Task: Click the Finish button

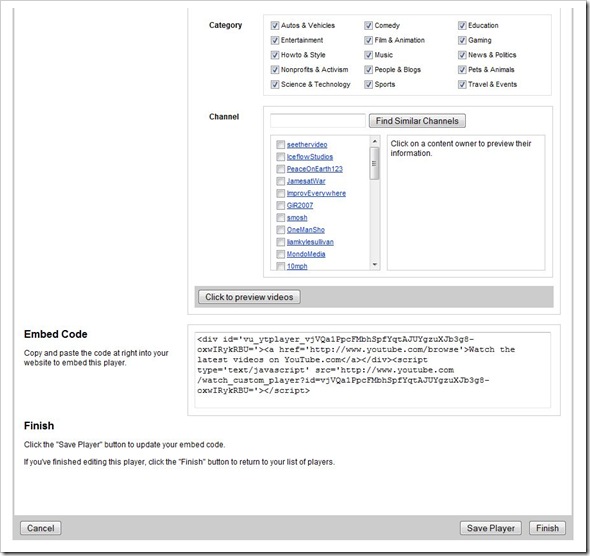Action: click(547, 528)
